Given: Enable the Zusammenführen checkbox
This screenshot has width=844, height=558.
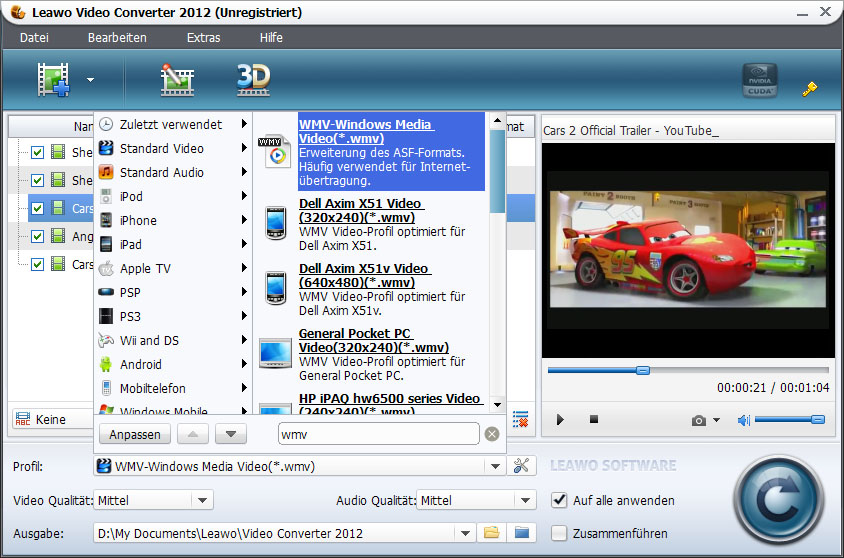Looking at the screenshot, I should 560,533.
